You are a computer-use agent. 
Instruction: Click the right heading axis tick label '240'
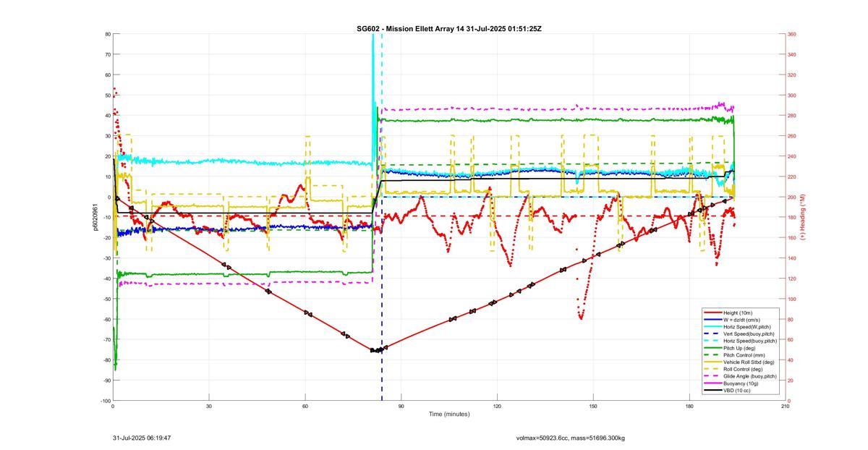(791, 156)
